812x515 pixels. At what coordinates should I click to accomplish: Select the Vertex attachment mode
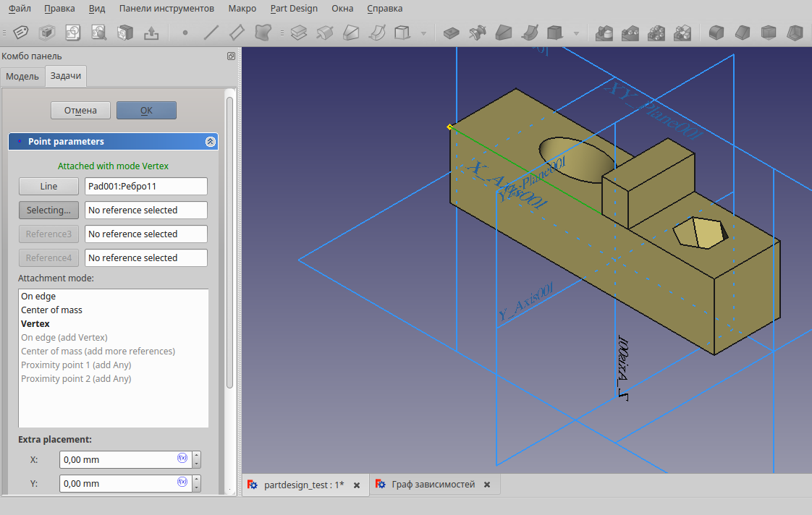(x=35, y=323)
